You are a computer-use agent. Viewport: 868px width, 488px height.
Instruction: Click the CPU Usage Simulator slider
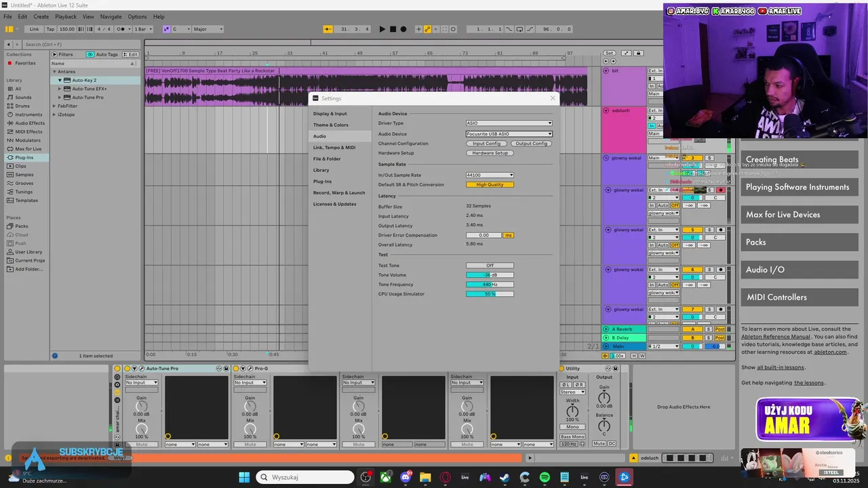(x=490, y=294)
